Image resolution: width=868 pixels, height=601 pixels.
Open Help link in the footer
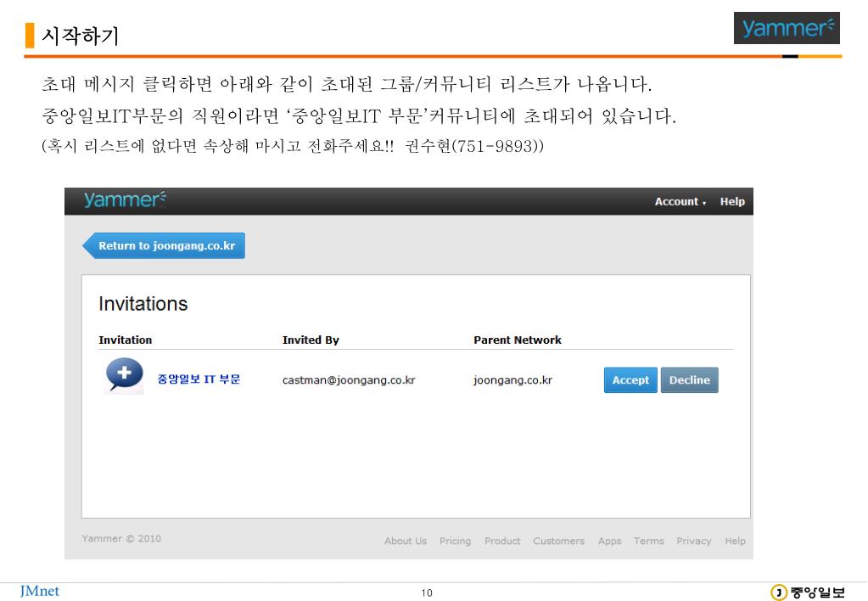pos(735,541)
